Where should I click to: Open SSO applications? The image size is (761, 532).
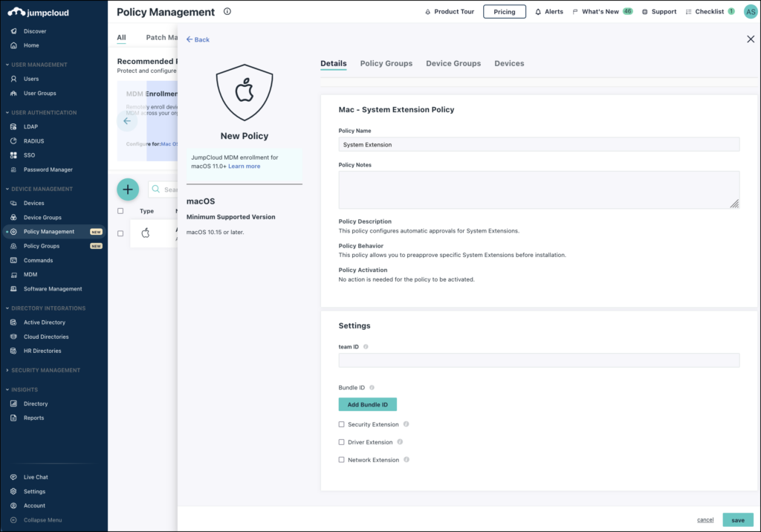[29, 155]
